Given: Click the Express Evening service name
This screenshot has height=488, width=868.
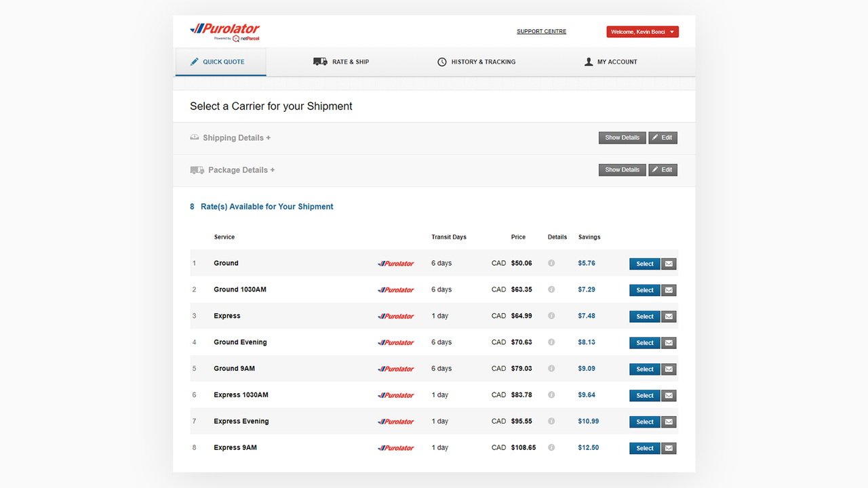Looking at the screenshot, I should [x=241, y=421].
